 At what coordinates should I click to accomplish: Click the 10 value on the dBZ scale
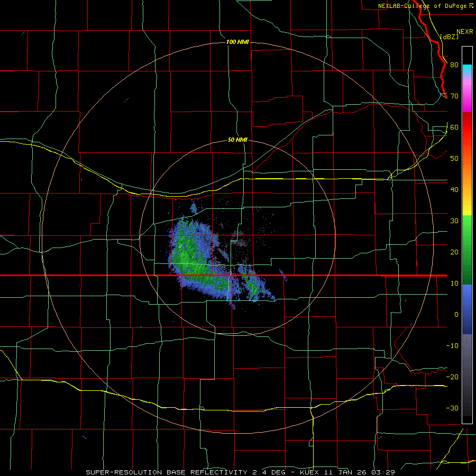pyautogui.click(x=454, y=283)
